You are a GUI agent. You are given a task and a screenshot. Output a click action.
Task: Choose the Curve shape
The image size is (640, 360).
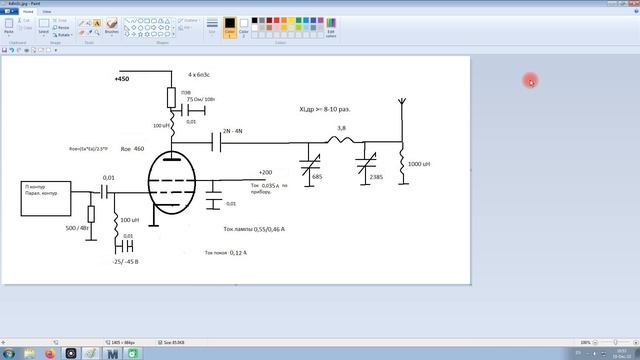(x=133, y=21)
